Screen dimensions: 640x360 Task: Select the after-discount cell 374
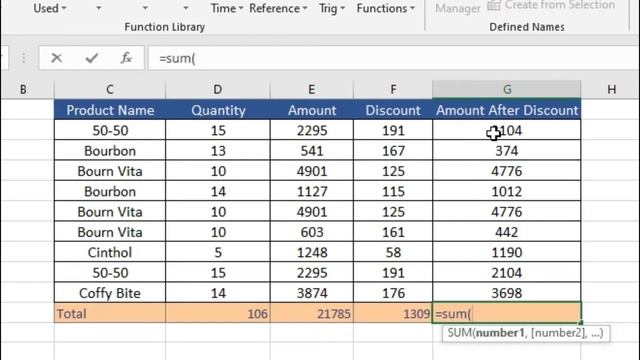[x=507, y=151]
